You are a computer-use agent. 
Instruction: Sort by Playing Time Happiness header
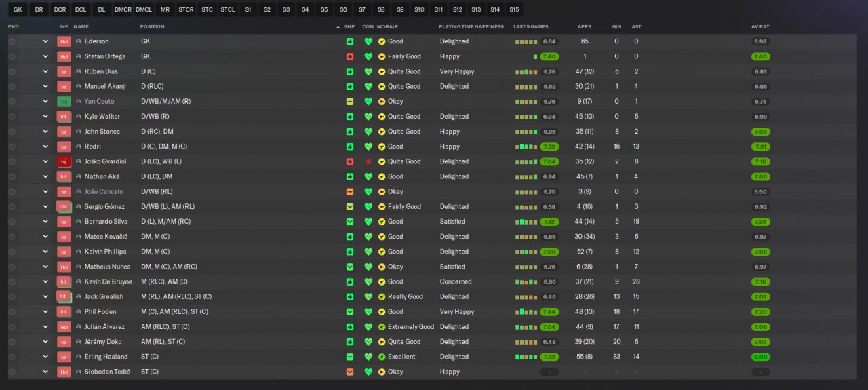point(471,26)
